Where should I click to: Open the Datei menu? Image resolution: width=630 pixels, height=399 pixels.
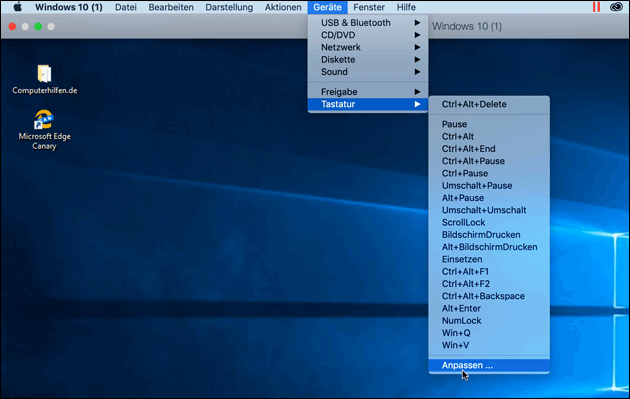coord(126,7)
